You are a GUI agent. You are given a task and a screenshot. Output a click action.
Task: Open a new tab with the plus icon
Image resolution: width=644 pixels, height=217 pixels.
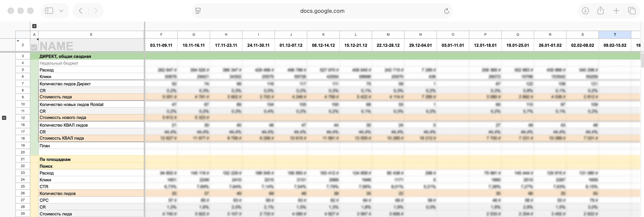616,11
